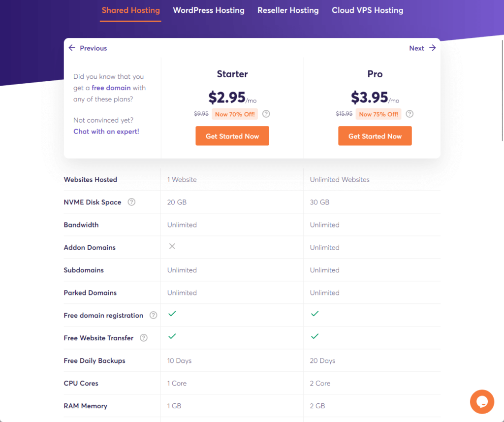Click Get Started Now under the Starter plan

(232, 135)
